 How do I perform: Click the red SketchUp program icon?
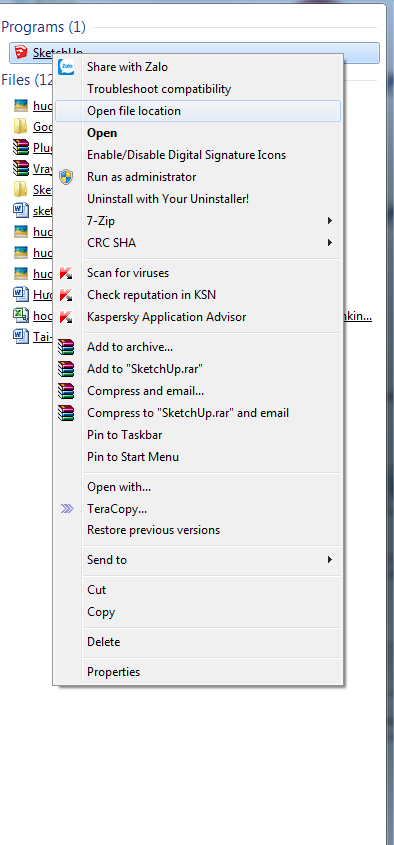[21, 52]
